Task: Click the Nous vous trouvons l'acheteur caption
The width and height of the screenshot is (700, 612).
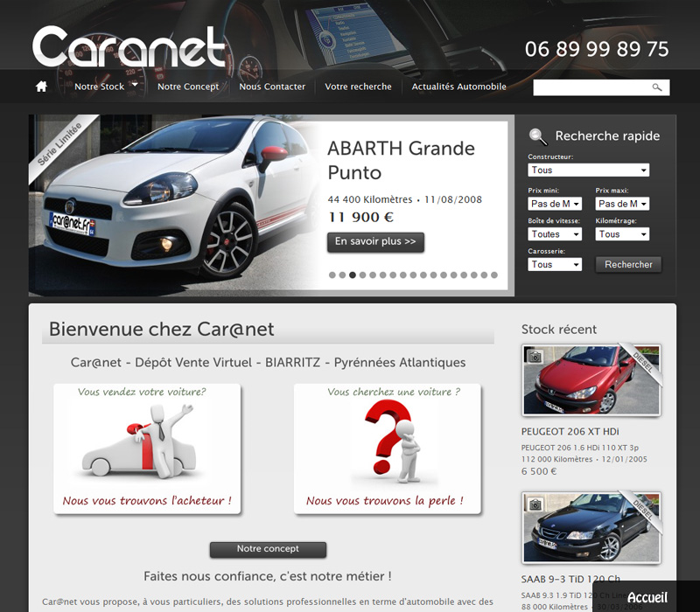Action: (x=147, y=501)
